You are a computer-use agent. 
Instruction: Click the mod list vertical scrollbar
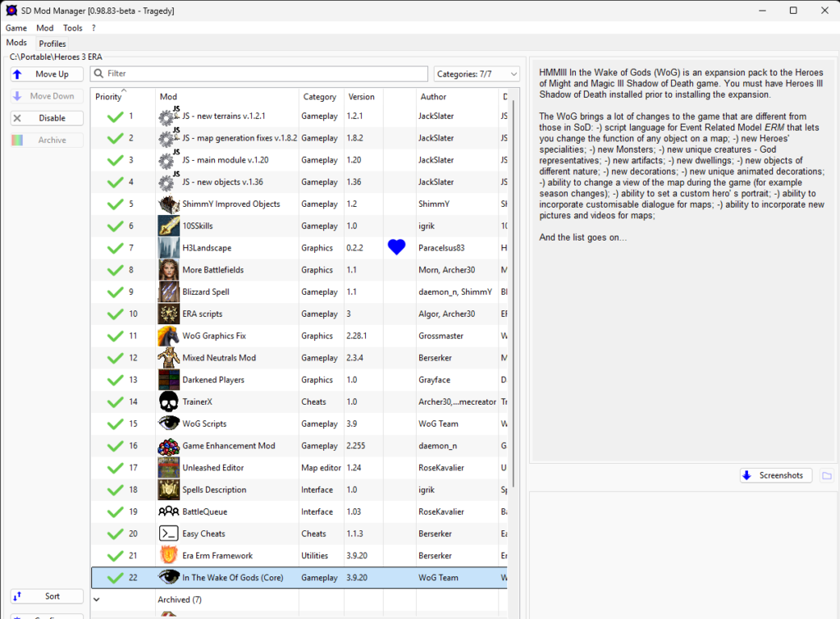[514, 295]
